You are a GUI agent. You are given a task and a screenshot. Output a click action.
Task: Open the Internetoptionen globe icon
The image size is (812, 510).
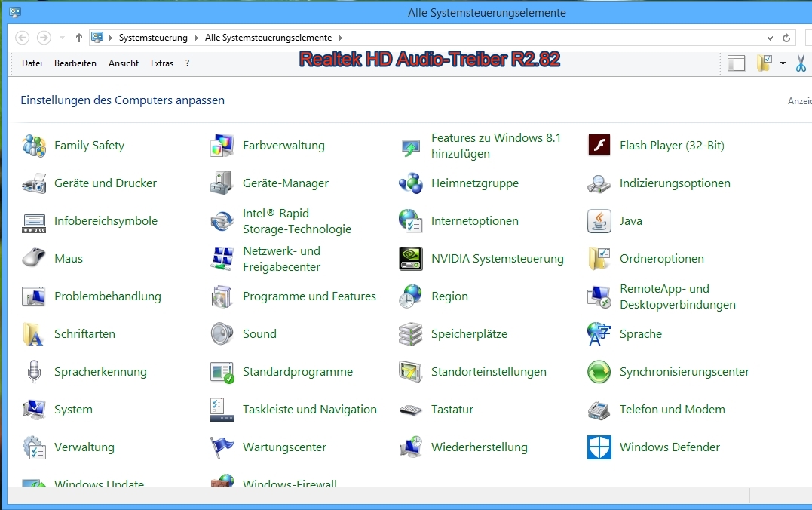click(411, 221)
